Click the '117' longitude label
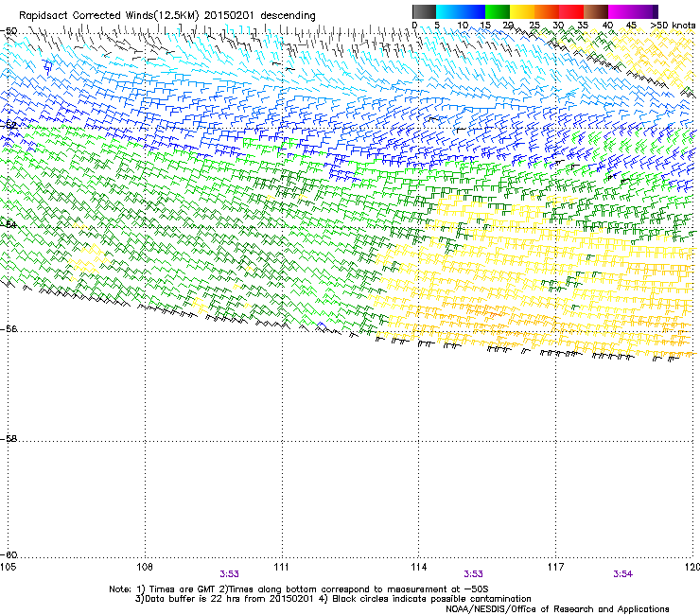 (556, 567)
